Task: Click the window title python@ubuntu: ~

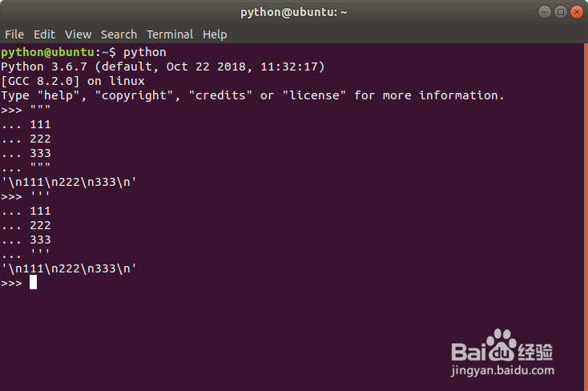Action: point(294,12)
